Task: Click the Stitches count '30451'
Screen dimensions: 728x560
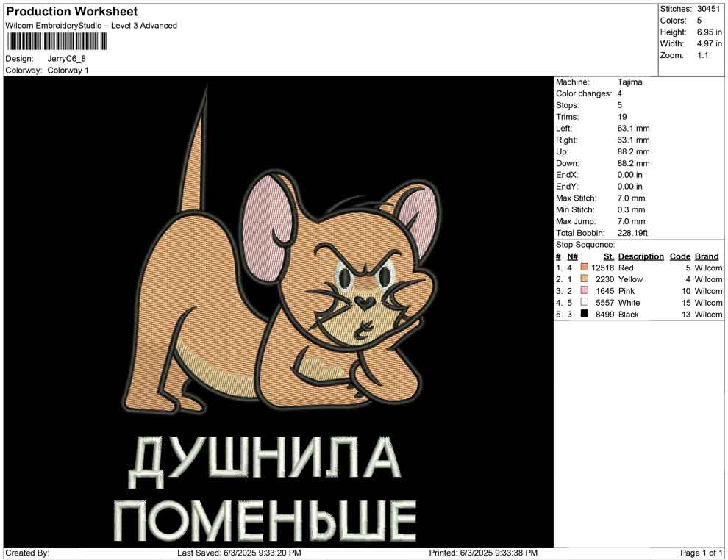Action: [708, 9]
